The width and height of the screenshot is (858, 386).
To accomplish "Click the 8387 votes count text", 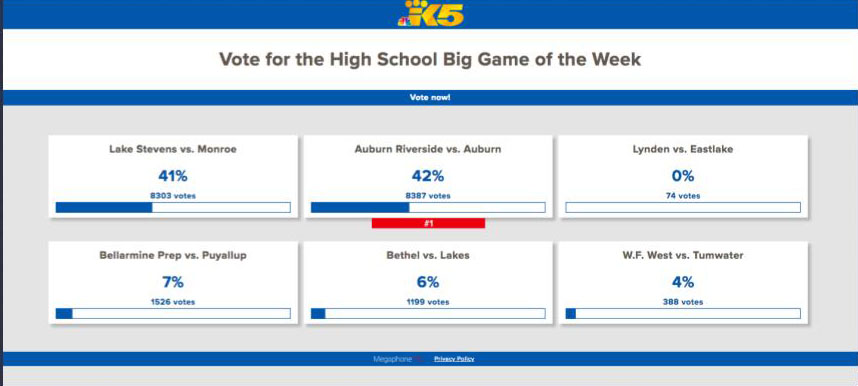I will [428, 195].
